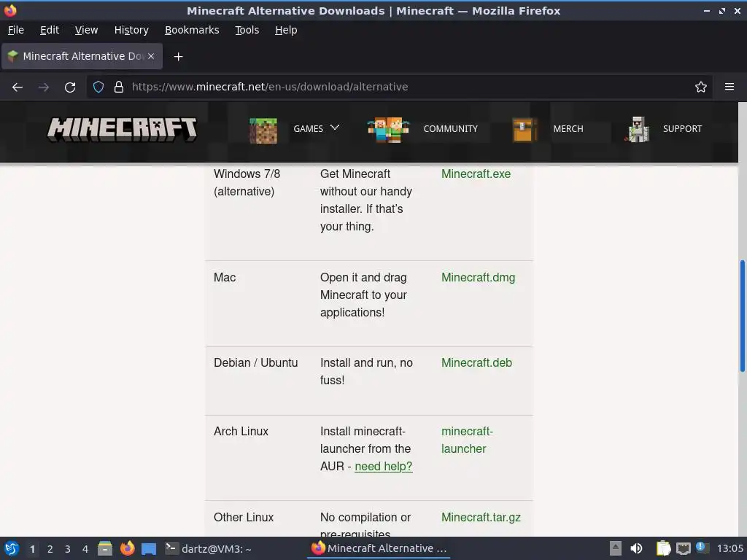The height and width of the screenshot is (560, 747).
Task: Close the Minecraft Alternative Downloads tab
Action: click(151, 56)
